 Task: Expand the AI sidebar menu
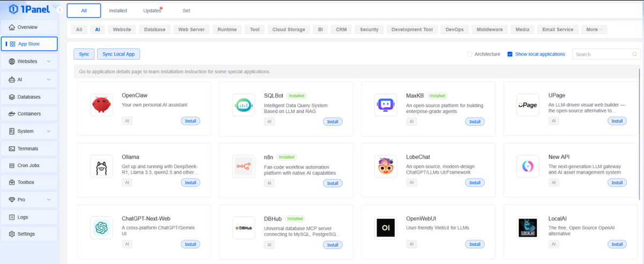click(x=49, y=80)
